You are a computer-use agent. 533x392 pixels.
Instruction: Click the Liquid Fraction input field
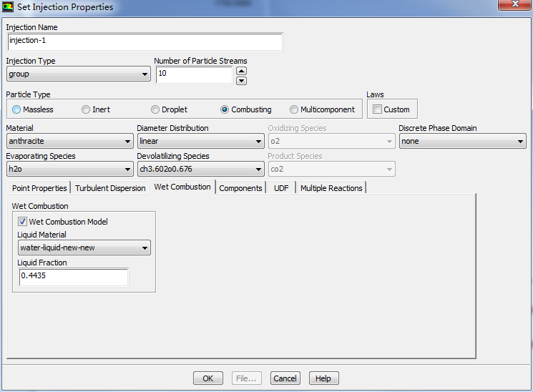coord(74,277)
